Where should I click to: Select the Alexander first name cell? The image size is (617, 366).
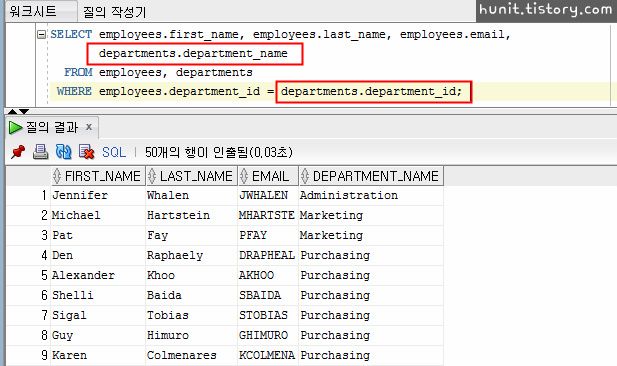pyautogui.click(x=98, y=275)
